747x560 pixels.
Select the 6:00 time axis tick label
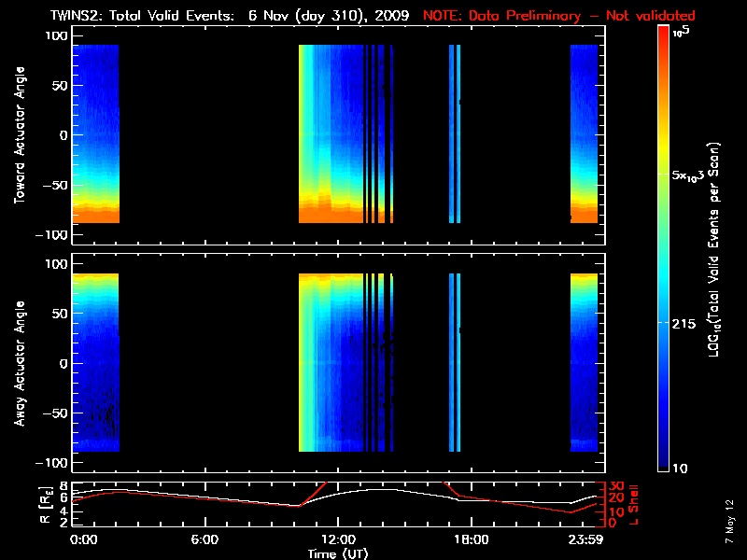point(204,540)
